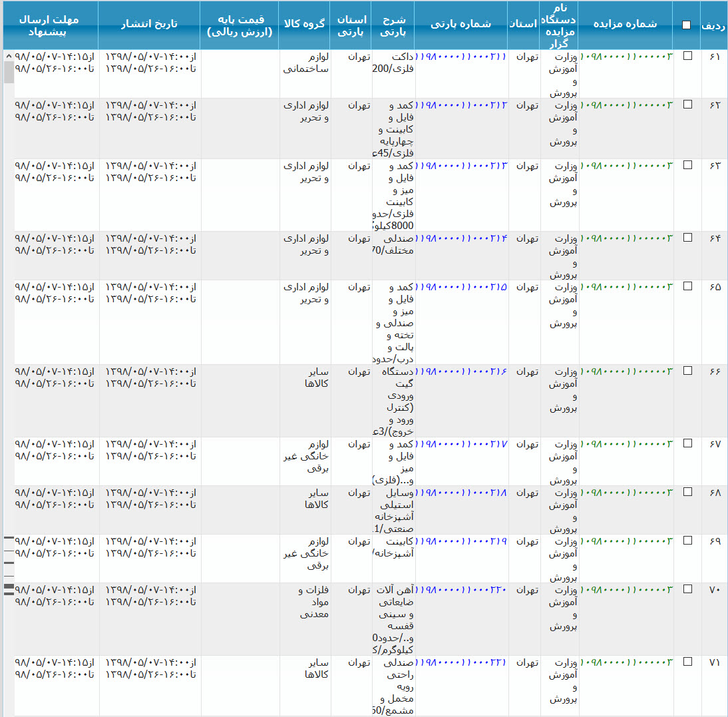Open the green auction number link in row ۶۲

[x=626, y=105]
